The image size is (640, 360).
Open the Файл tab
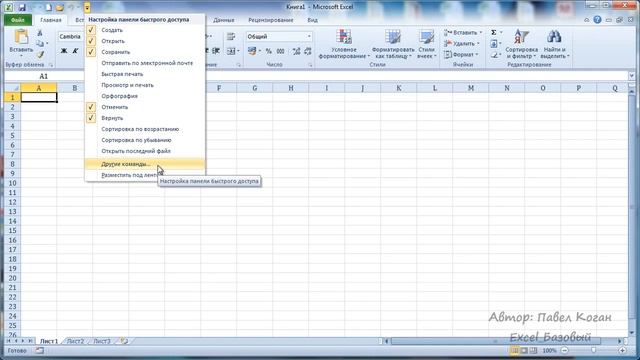(x=18, y=20)
